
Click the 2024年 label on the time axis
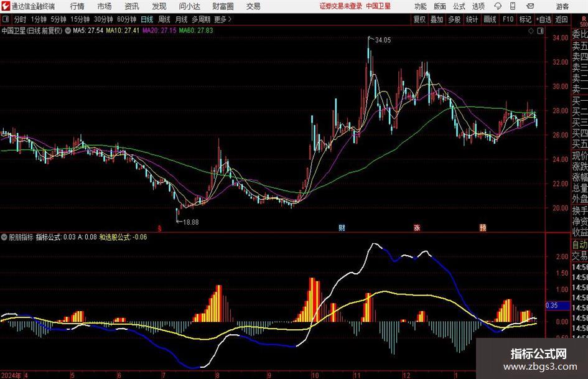pos(11,375)
